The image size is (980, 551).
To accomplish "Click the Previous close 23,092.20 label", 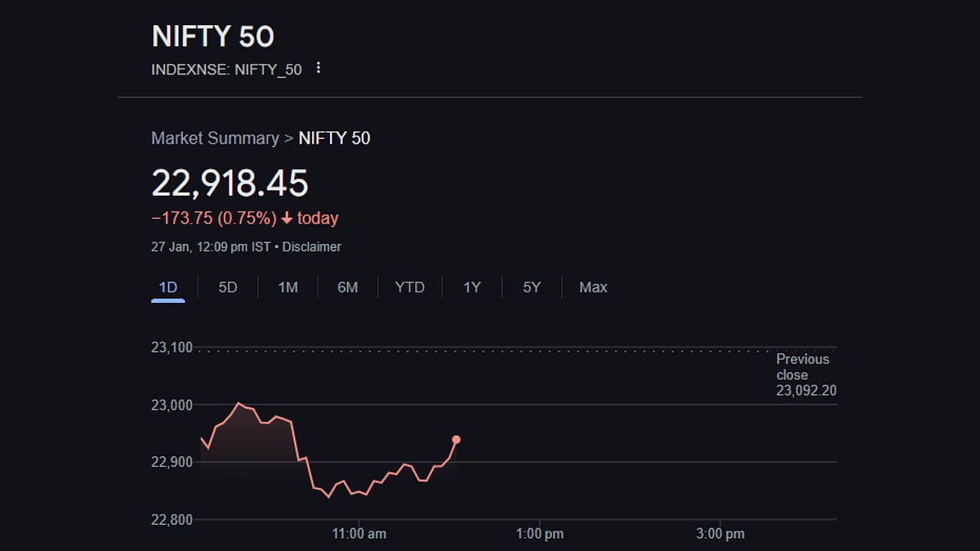I will click(x=806, y=375).
